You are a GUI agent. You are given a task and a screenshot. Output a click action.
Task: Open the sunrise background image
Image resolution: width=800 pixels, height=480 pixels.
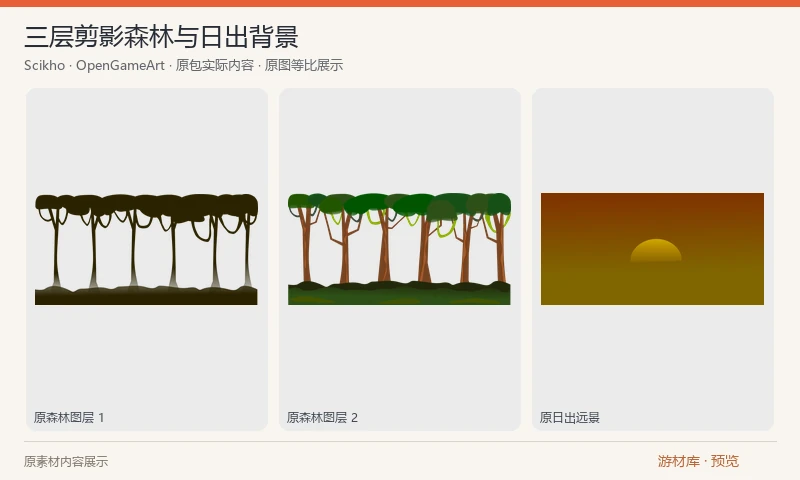coord(653,249)
